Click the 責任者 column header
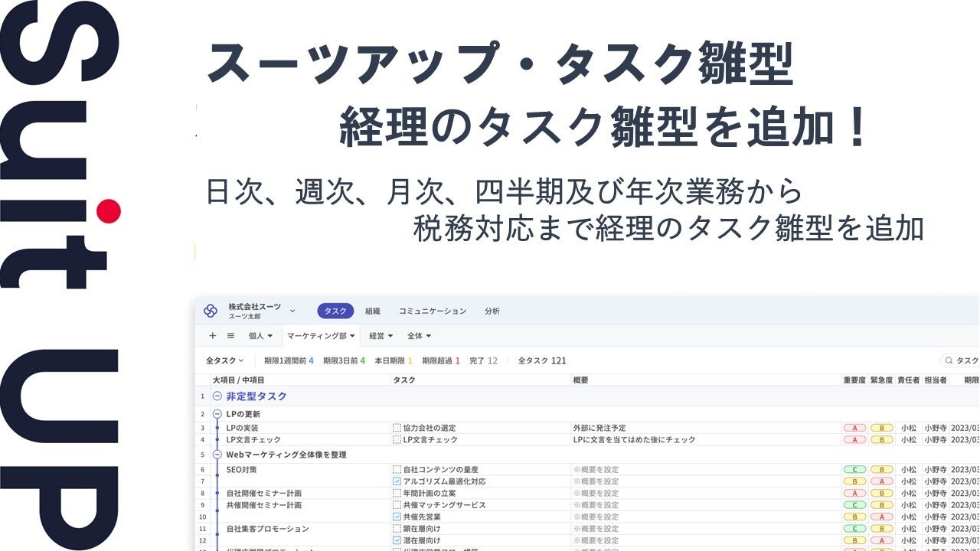The image size is (980, 551). 909,380
